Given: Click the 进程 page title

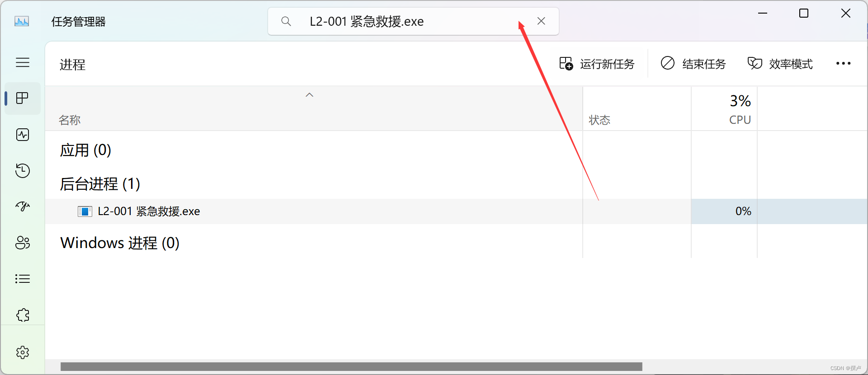Looking at the screenshot, I should (72, 65).
